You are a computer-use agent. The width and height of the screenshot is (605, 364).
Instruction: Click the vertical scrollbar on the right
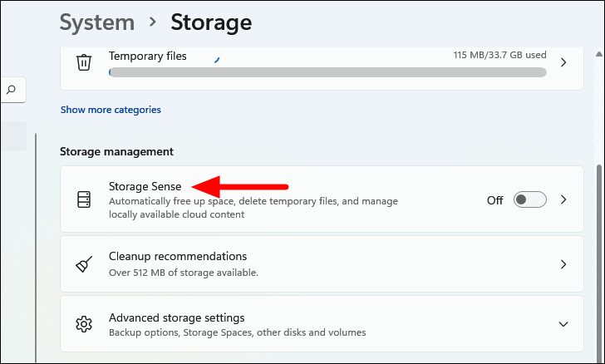(x=600, y=249)
